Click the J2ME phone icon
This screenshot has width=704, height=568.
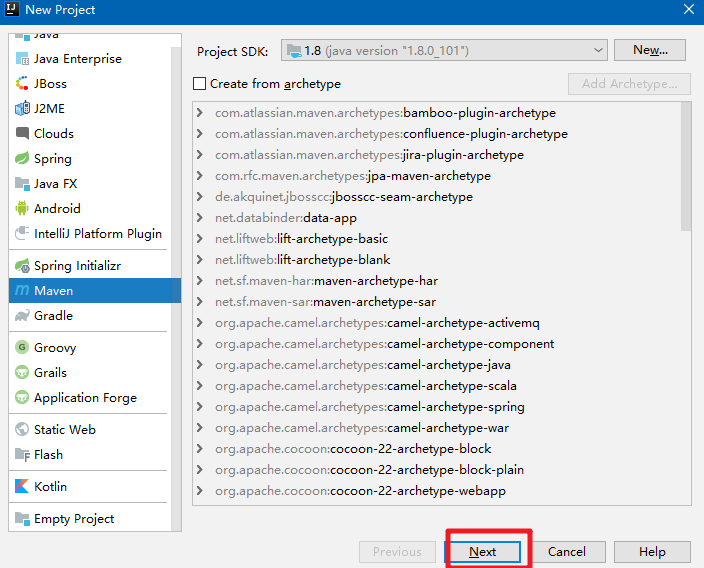point(22,109)
